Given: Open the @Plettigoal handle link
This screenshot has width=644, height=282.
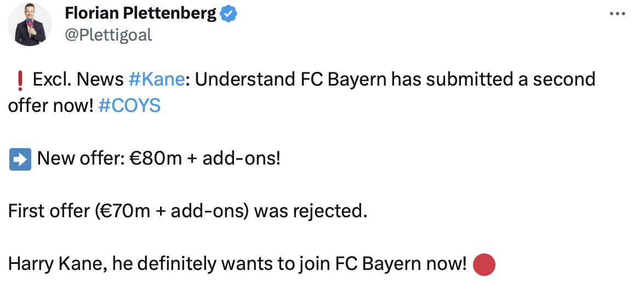Looking at the screenshot, I should click(x=109, y=35).
